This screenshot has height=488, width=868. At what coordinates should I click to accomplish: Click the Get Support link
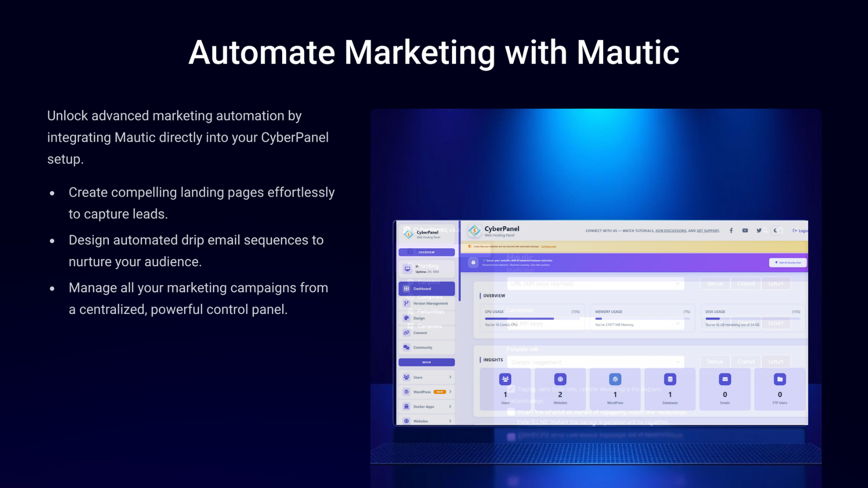[708, 231]
